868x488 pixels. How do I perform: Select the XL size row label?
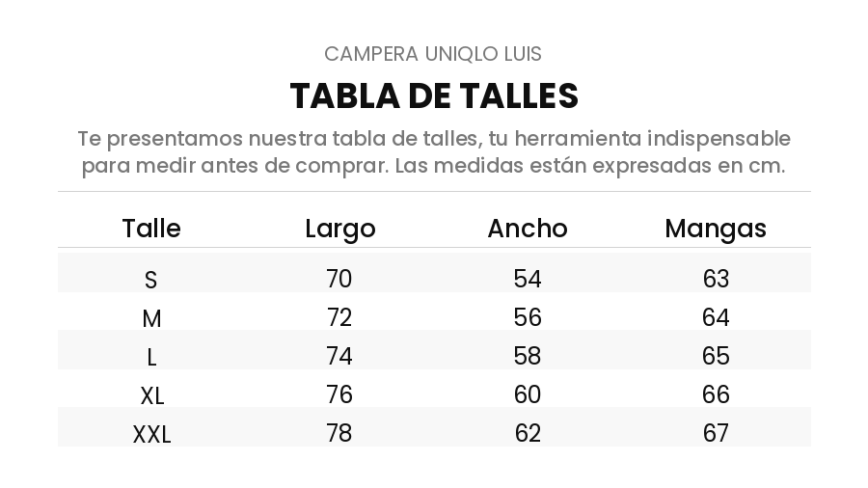click(x=151, y=396)
